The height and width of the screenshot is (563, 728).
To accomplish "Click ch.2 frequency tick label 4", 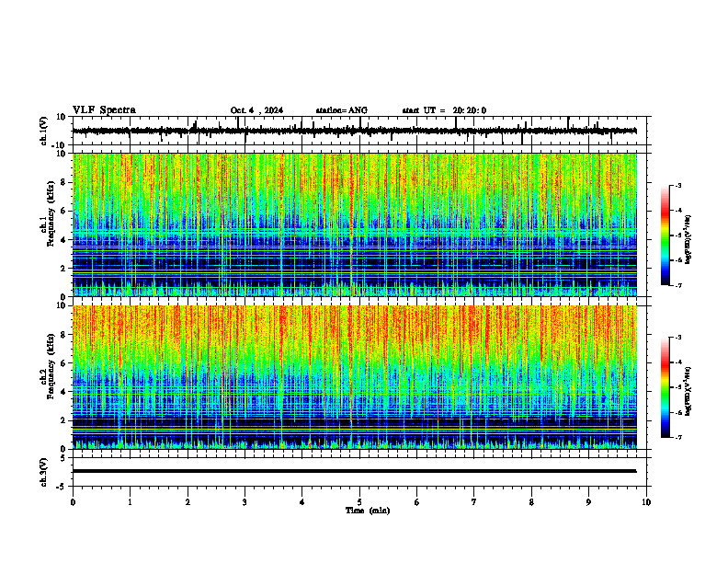I will [63, 392].
